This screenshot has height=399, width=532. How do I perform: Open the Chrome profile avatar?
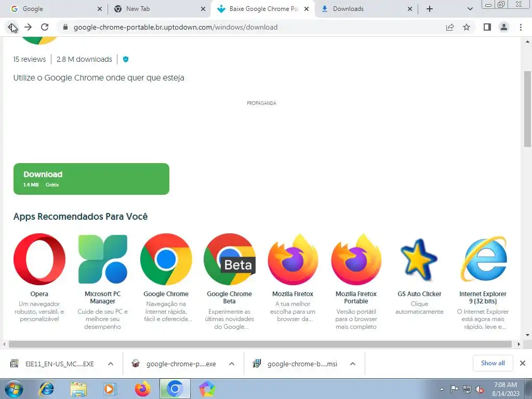tap(504, 27)
